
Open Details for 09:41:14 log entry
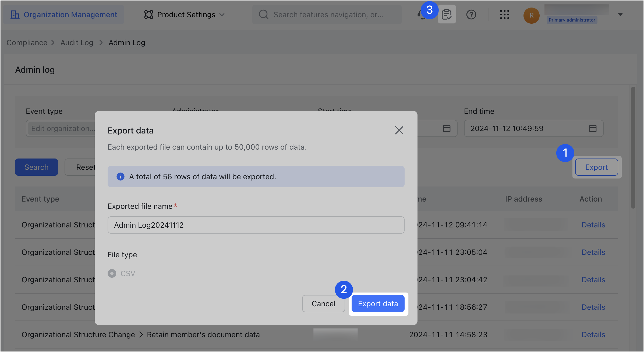click(593, 225)
